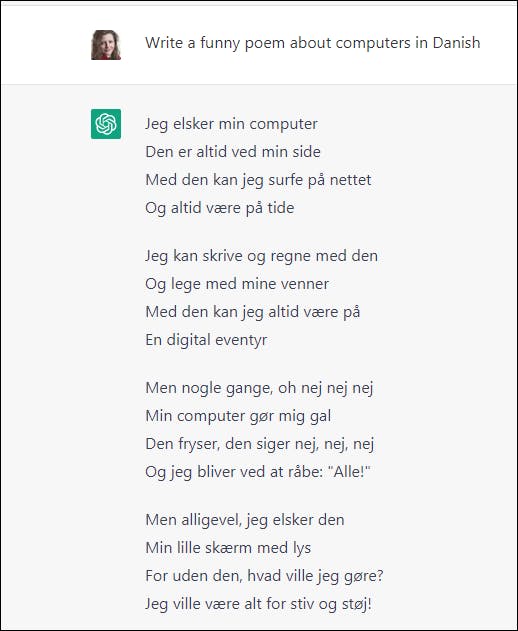Click the line "Jeg kan skrive og regne med den"

[262, 256]
